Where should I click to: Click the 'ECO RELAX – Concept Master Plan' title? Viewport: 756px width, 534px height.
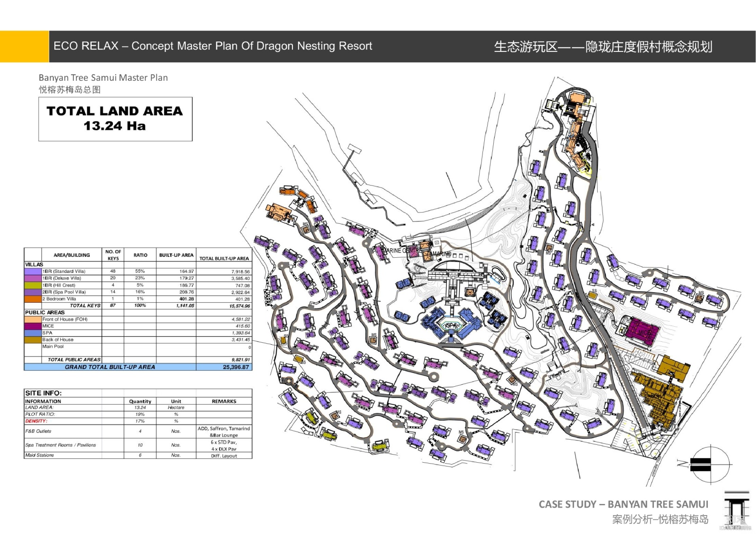(213, 46)
